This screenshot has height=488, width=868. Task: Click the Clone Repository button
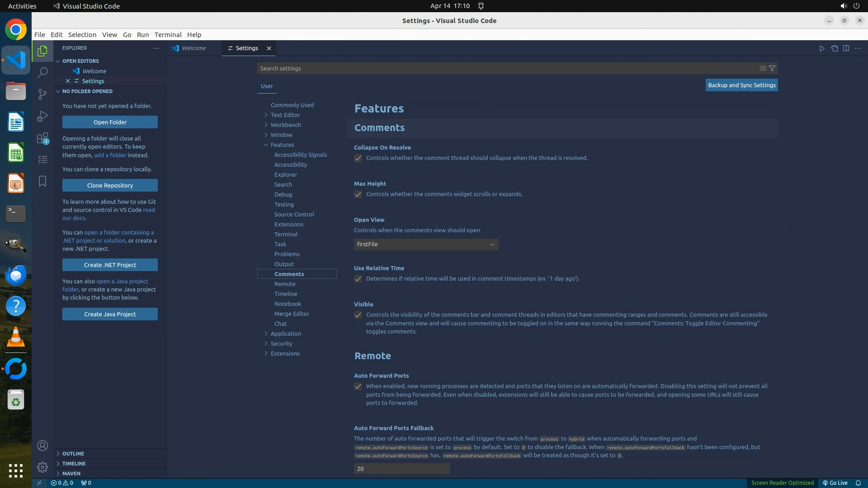coord(110,185)
